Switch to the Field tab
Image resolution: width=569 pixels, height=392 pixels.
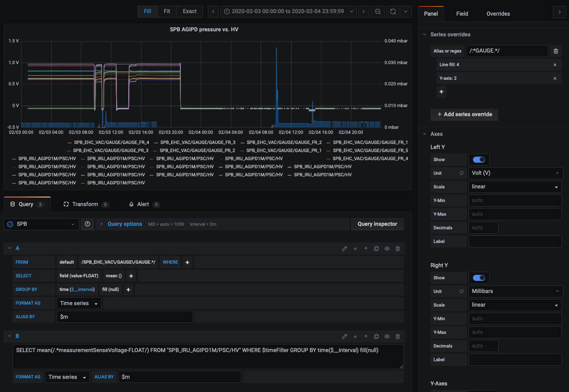click(x=462, y=14)
